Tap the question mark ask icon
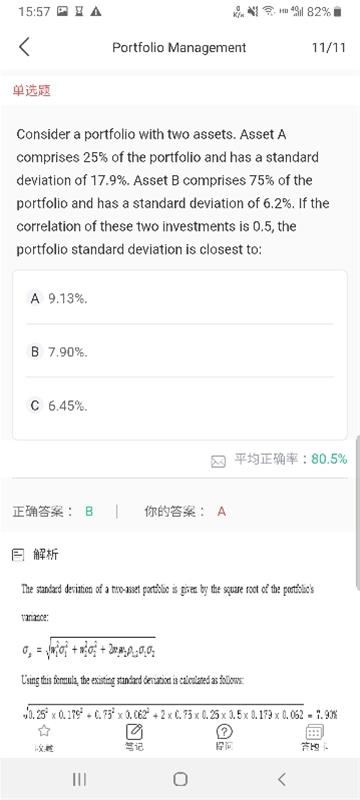360x800 pixels. click(x=224, y=732)
